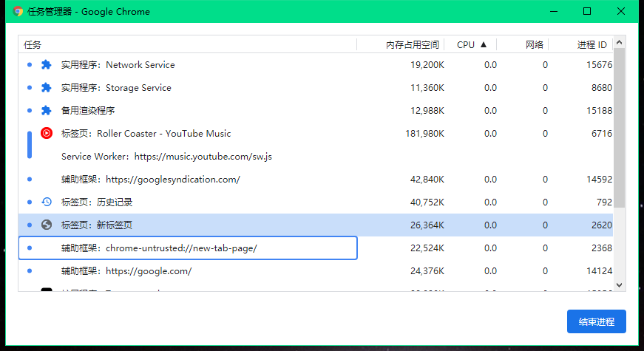644x351 pixels.
Task: Click the 备用渲染程序 puzzle icon
Action: [x=46, y=110]
